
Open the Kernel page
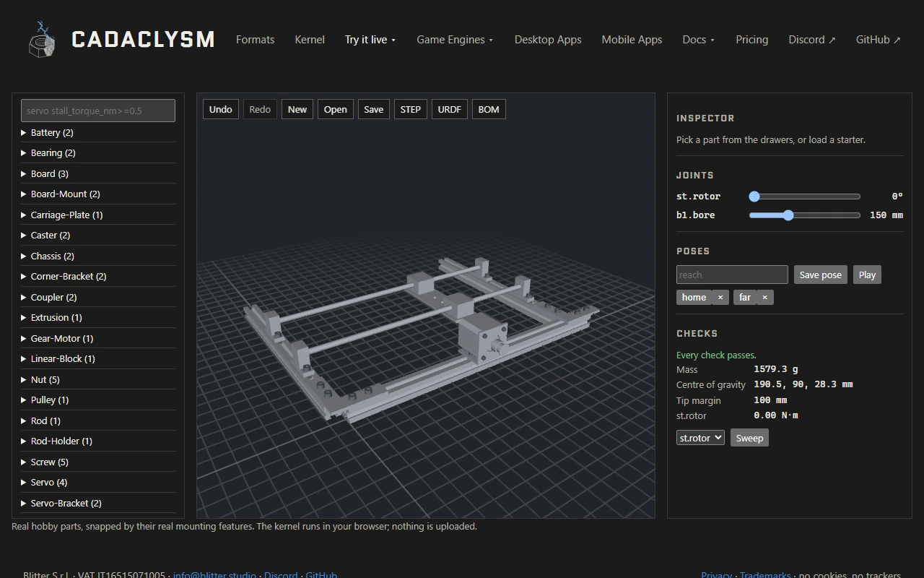pyautogui.click(x=310, y=40)
